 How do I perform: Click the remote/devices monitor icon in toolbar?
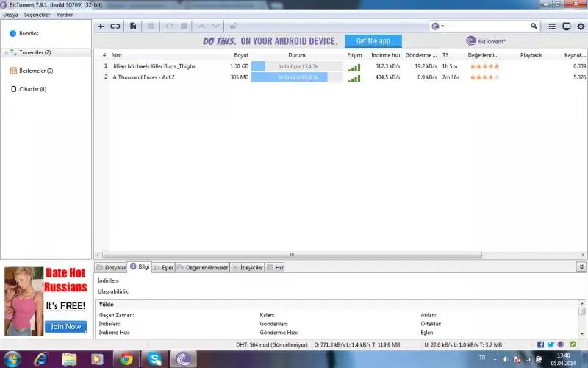566,26
